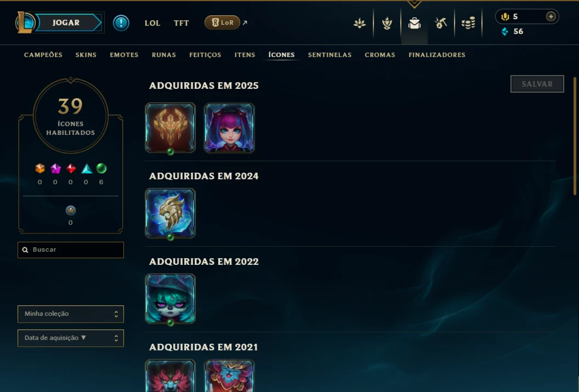Go to the SENTINELAS tab
Screen dimensions: 579x392
point(330,55)
